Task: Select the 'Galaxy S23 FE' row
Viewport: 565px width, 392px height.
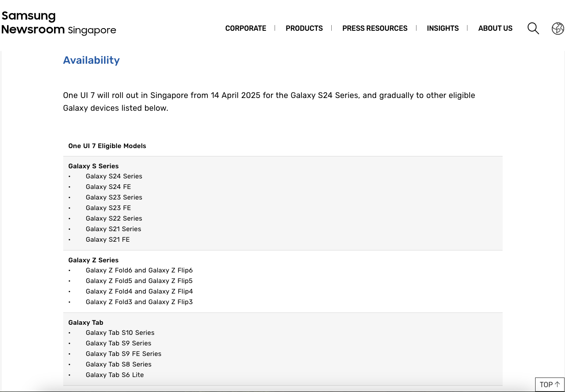Action: tap(108, 208)
